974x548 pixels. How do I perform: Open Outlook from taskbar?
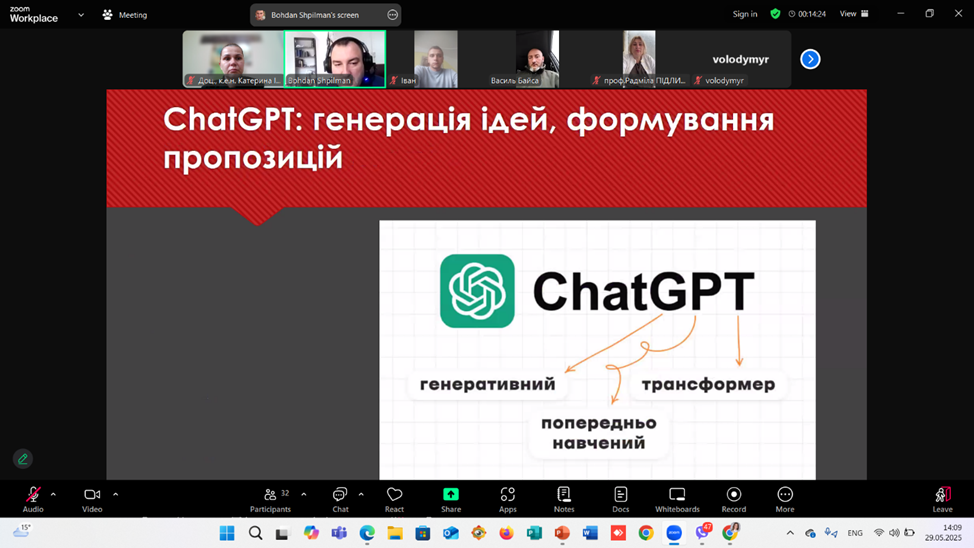[451, 533]
